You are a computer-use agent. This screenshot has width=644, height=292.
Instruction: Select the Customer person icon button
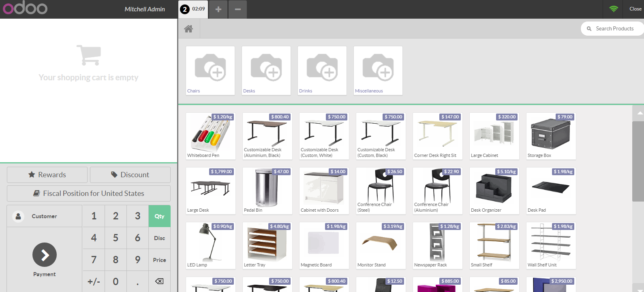[x=18, y=216]
